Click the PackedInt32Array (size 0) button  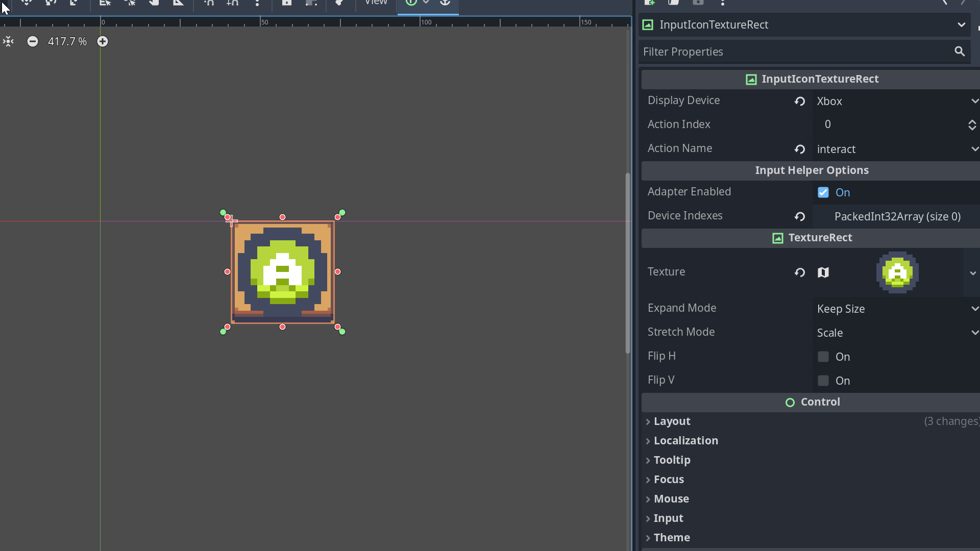pos(897,216)
